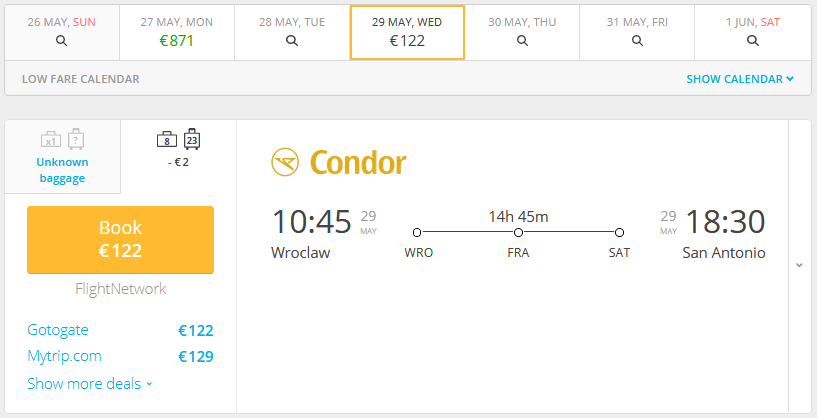The width and height of the screenshot is (817, 418).
Task: Click the Low Fare Calendar label
Action: (x=81, y=79)
